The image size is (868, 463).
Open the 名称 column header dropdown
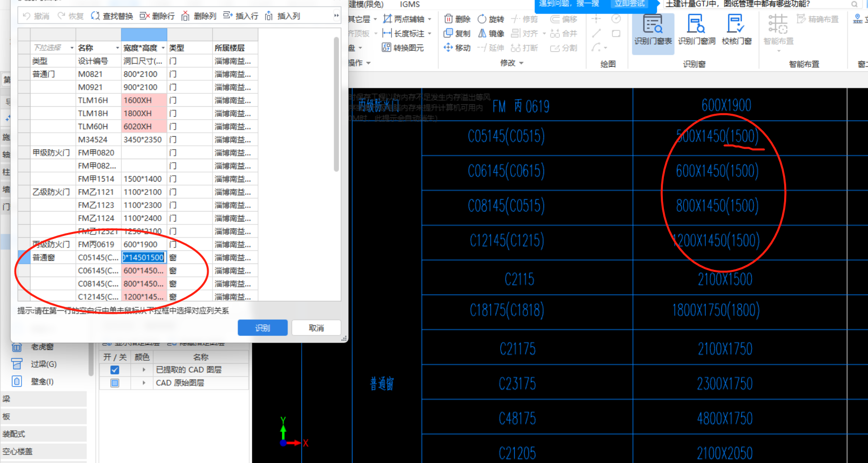[x=118, y=48]
